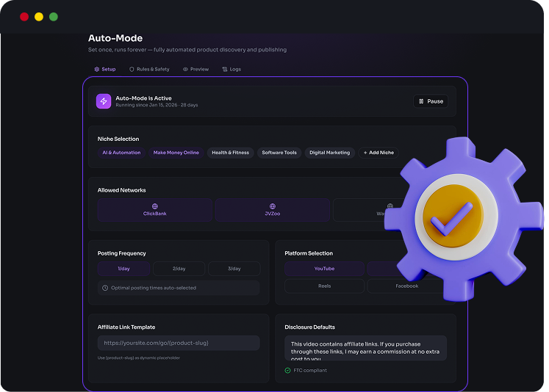Pause Auto-Mode with the Pause button

pos(431,101)
